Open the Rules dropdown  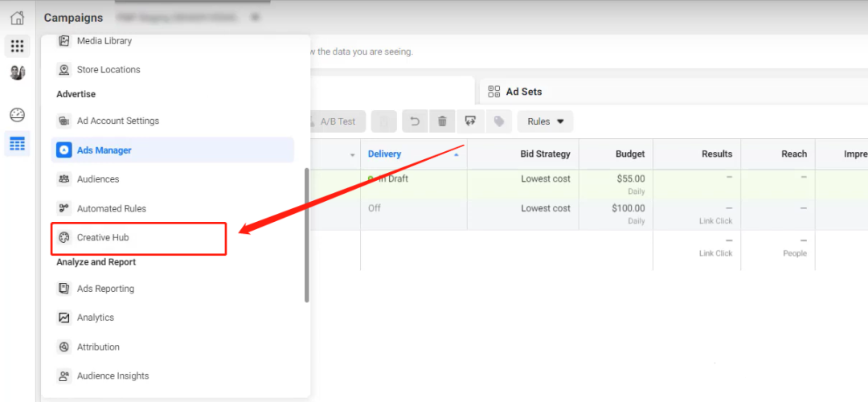point(545,121)
